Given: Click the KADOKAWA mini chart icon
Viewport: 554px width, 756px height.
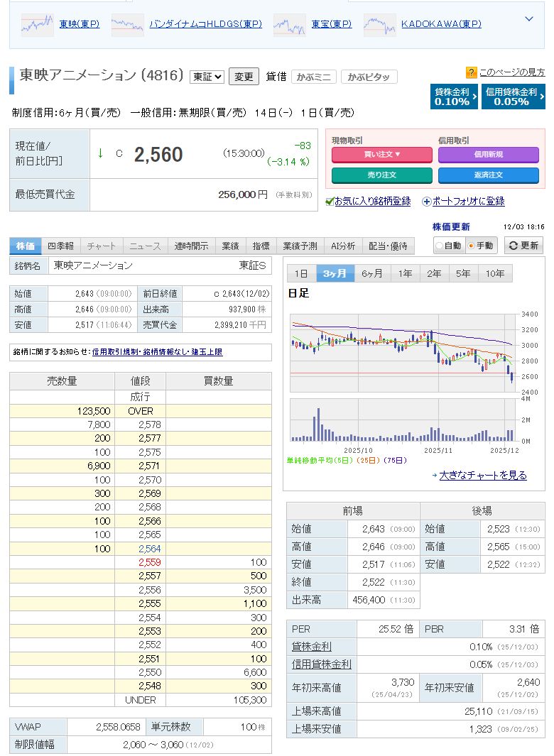Looking at the screenshot, I should tap(379, 25).
